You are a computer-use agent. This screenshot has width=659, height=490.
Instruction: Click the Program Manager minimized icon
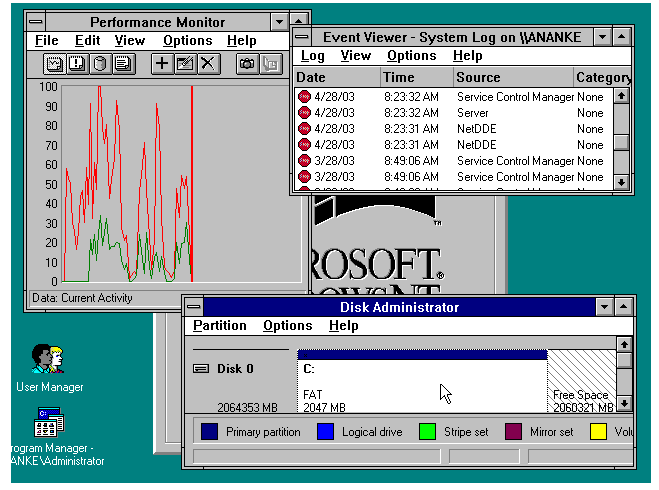(49, 423)
